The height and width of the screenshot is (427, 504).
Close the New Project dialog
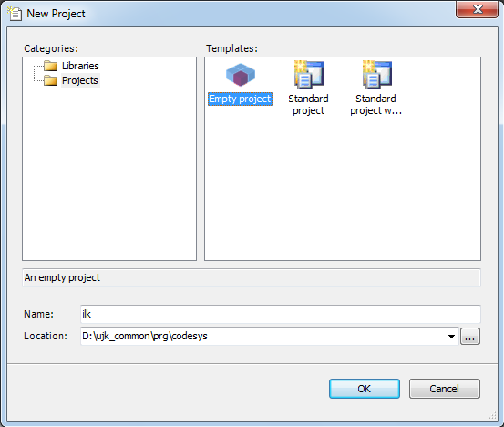[477, 9]
